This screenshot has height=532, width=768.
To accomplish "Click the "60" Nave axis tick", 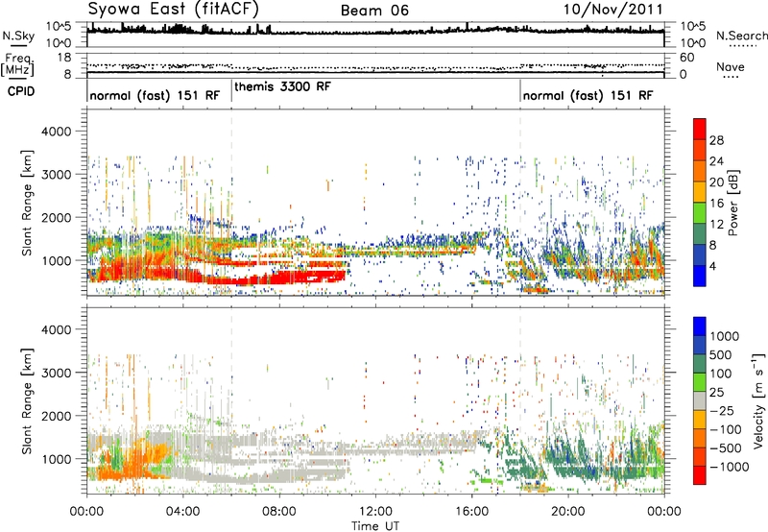I will [x=687, y=58].
